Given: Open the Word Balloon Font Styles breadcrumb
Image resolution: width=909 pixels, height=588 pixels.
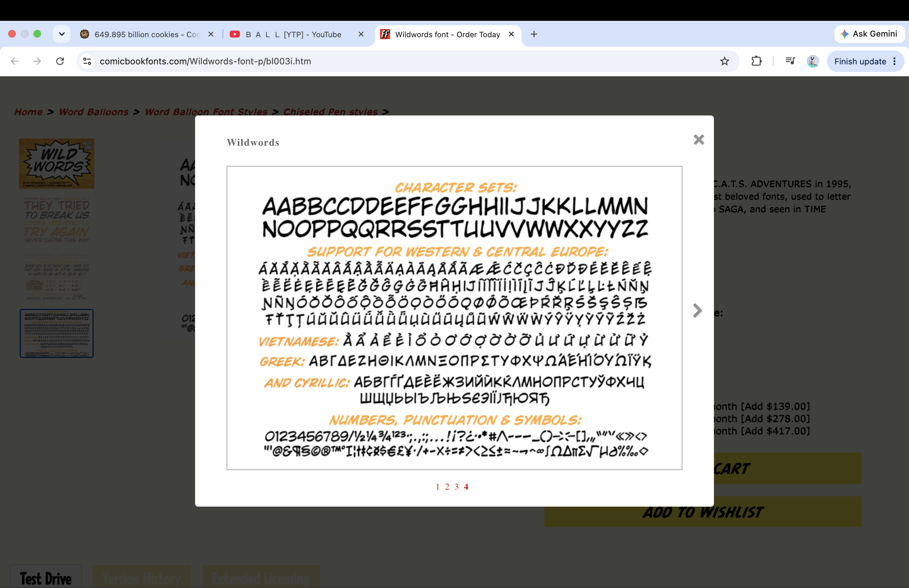Looking at the screenshot, I should click(x=206, y=112).
